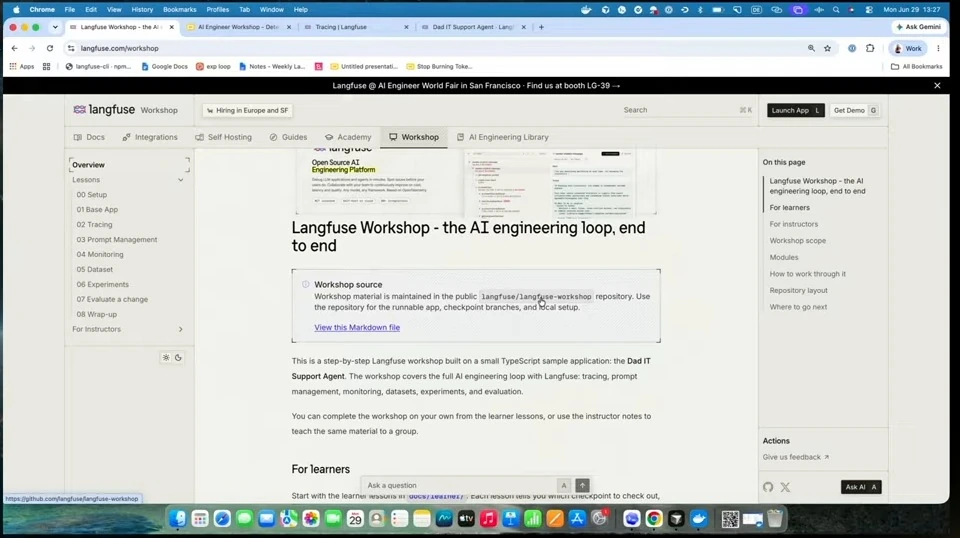Open the tab search dropdown arrow
Viewport: 960px width, 538px height.
(55, 27)
